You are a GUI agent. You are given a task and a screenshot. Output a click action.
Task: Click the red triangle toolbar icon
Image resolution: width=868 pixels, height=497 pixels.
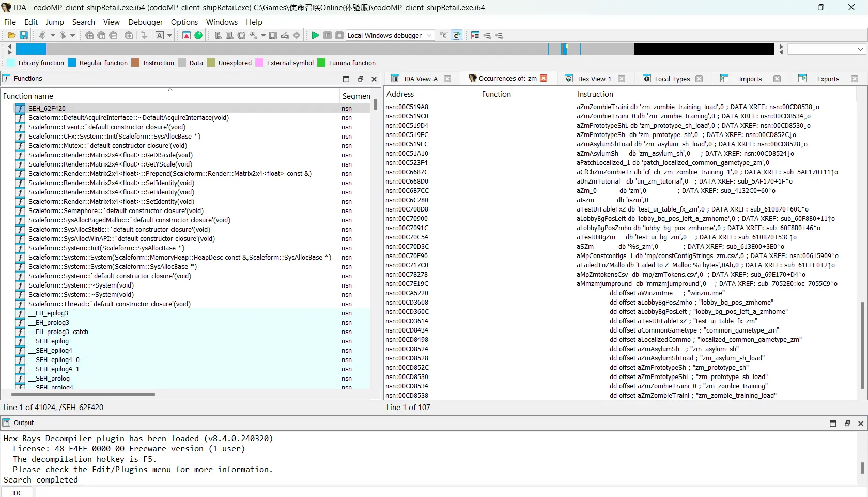[187, 35]
